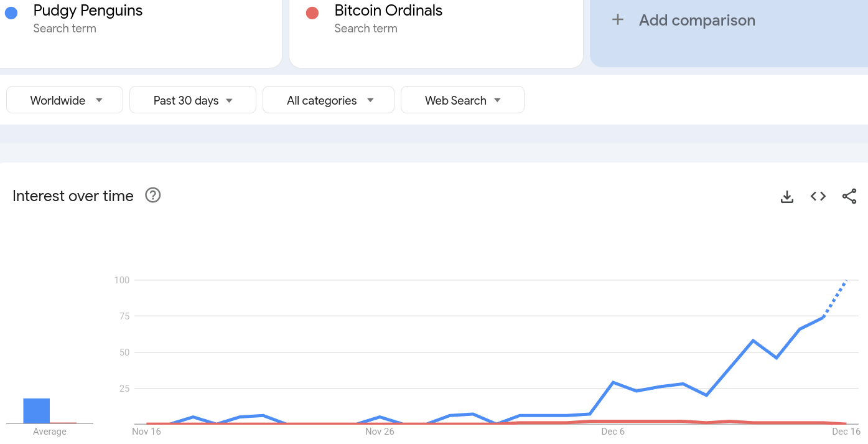Click the Dec 16 axis label
This screenshot has height=444, width=868.
tap(846, 432)
